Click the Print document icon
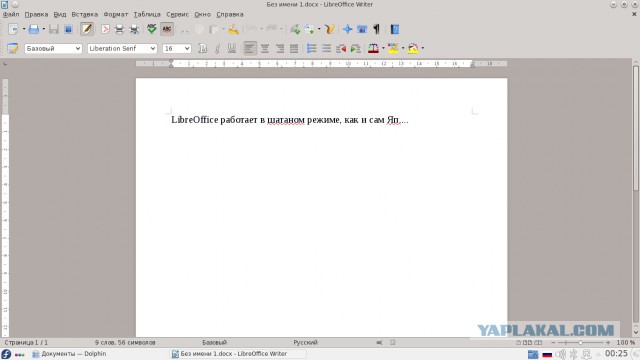The height and width of the screenshot is (360, 640). click(x=119, y=29)
